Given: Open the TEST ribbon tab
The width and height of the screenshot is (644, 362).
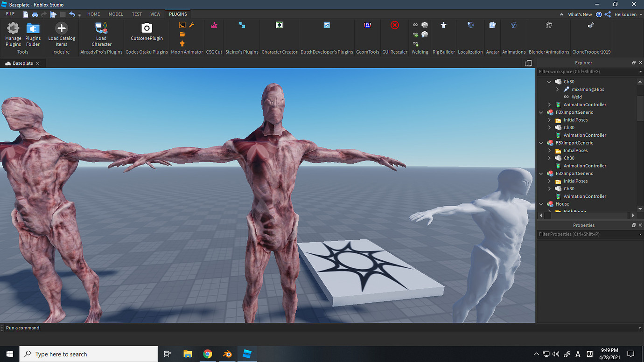Looking at the screenshot, I should click(137, 14).
